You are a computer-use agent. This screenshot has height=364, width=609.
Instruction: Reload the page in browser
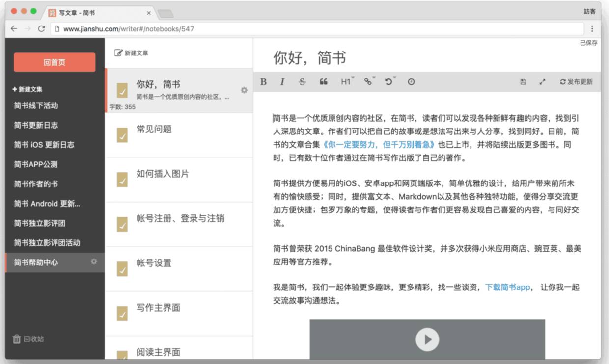(x=41, y=29)
